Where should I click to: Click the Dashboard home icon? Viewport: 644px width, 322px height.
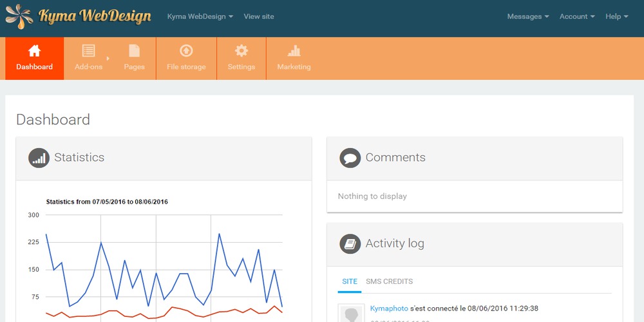pyautogui.click(x=35, y=51)
